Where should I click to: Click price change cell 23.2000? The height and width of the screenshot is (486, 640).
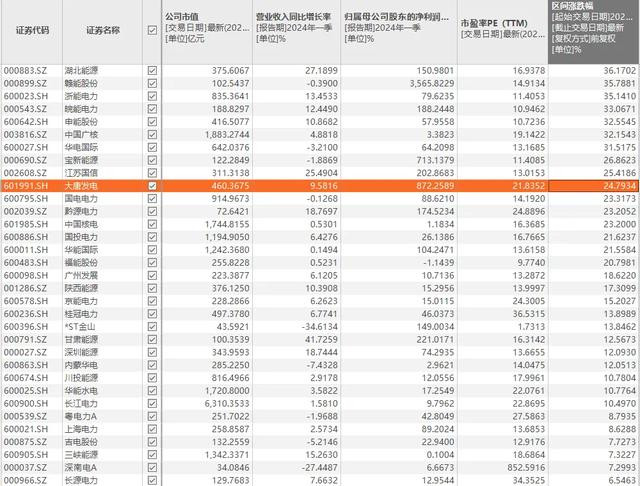(x=620, y=224)
